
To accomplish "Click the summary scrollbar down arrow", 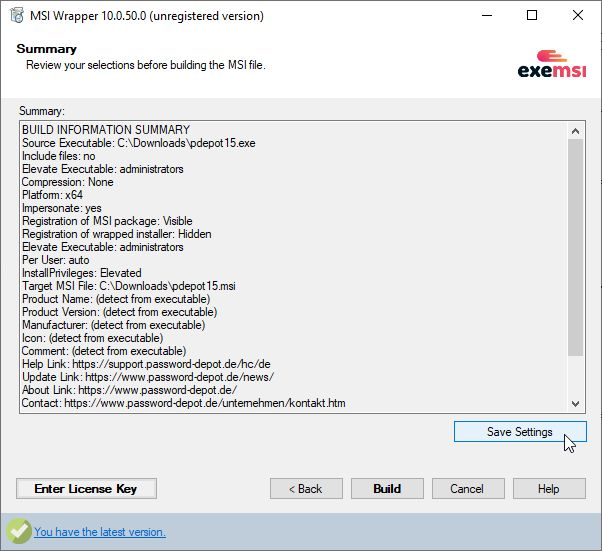I will pos(575,404).
